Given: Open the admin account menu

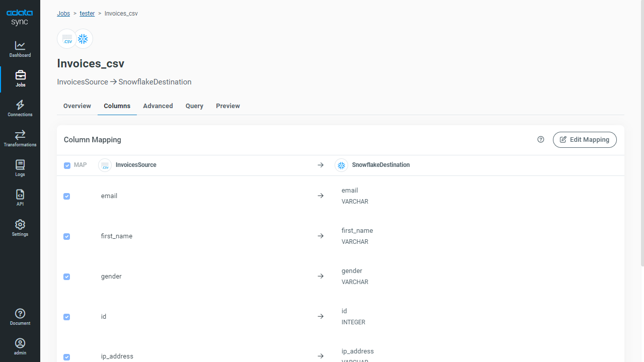Looking at the screenshot, I should pyautogui.click(x=20, y=346).
